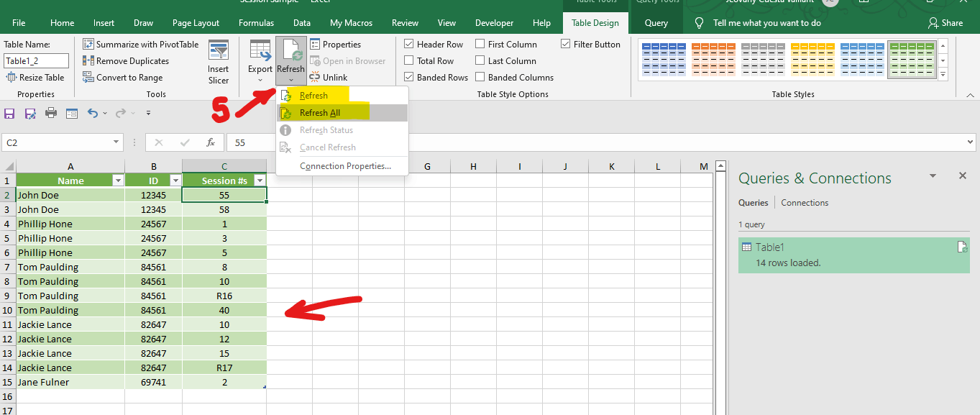
Task: Open the Export dropdown
Action: click(x=260, y=62)
